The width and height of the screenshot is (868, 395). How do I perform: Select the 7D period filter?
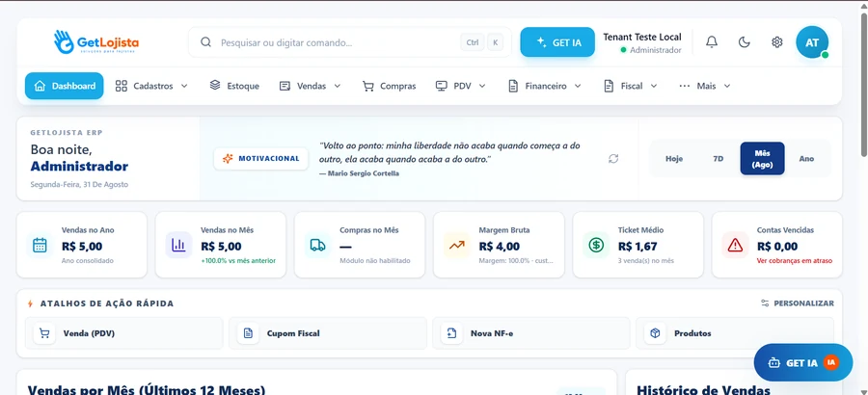click(718, 159)
